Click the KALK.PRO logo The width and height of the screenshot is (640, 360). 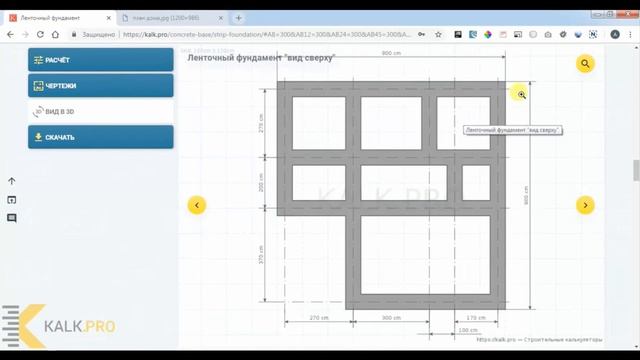(x=59, y=326)
